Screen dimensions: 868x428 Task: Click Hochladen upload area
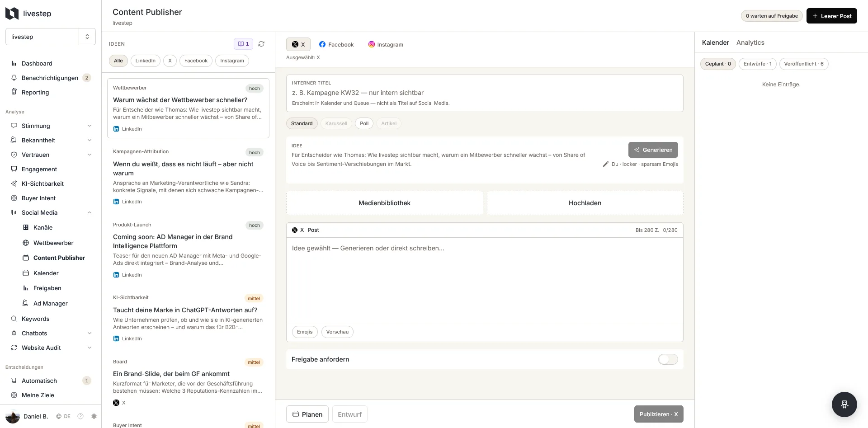click(585, 203)
